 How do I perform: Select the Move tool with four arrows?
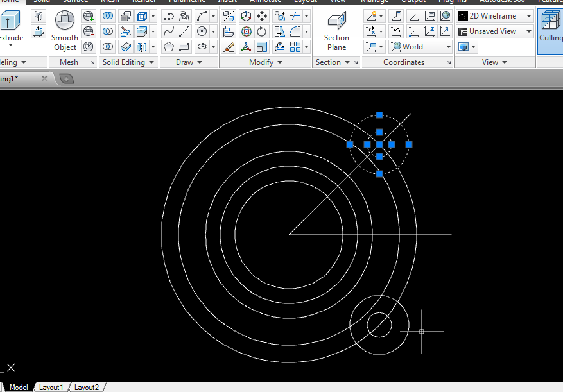coord(262,16)
